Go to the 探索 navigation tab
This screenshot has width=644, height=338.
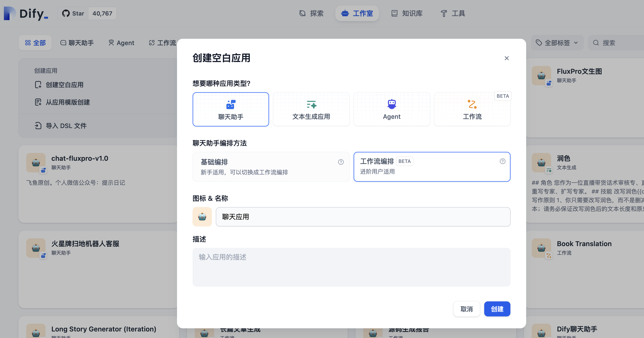[312, 13]
